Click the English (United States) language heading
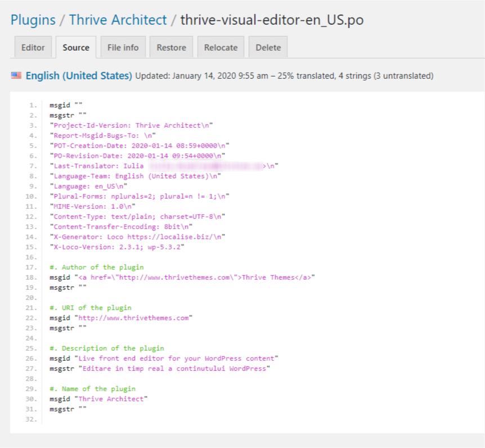This screenshot has height=448, width=485. pos(79,76)
